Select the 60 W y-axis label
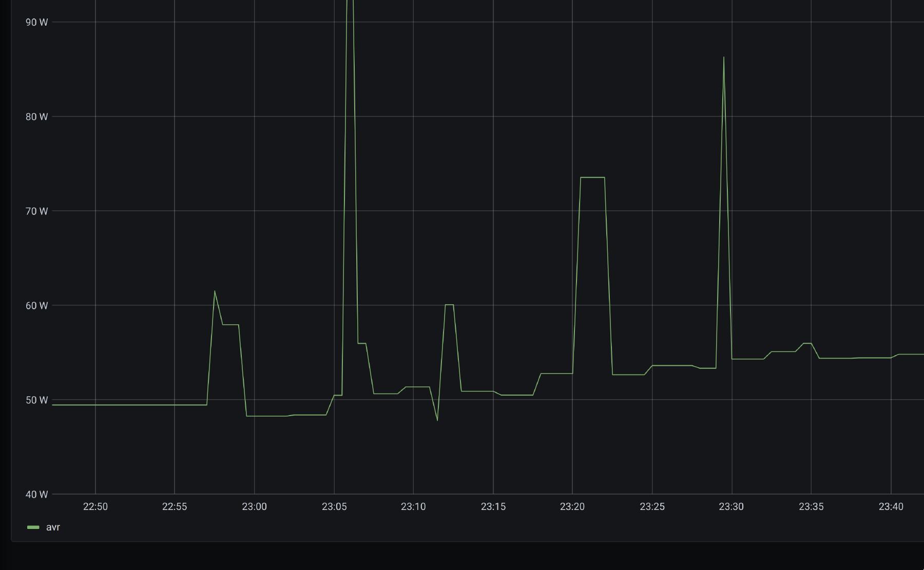Viewport: 924px width, 570px height. 36,305
